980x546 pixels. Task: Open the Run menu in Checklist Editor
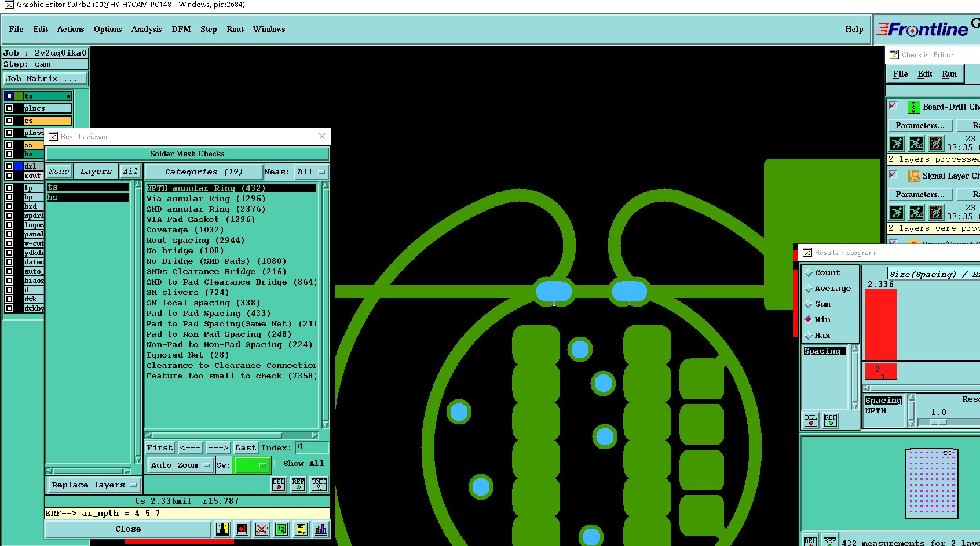[949, 74]
